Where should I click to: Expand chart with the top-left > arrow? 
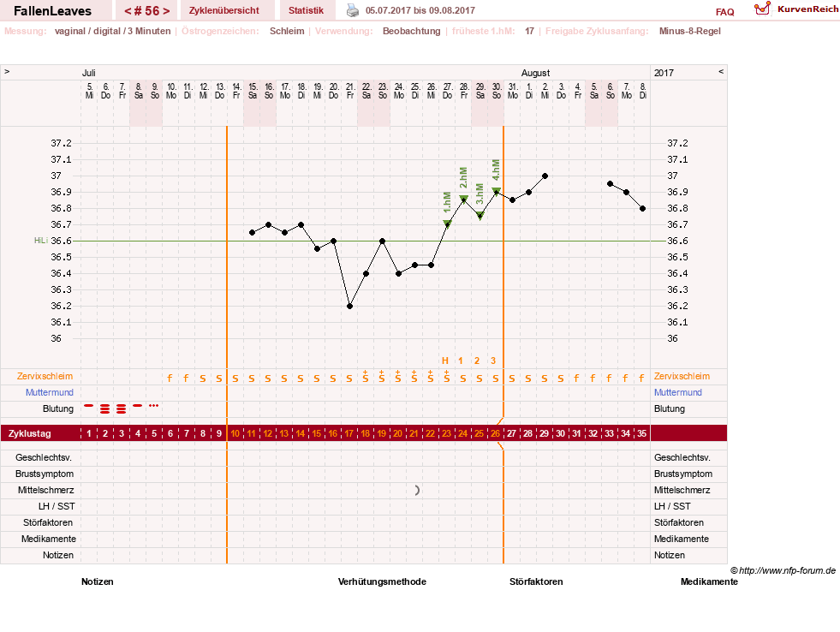pyautogui.click(x=7, y=71)
